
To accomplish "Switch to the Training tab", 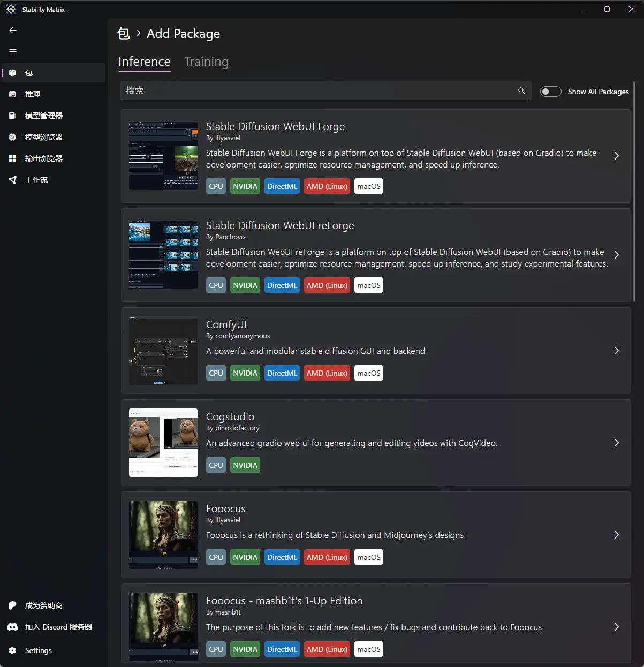I will [206, 62].
